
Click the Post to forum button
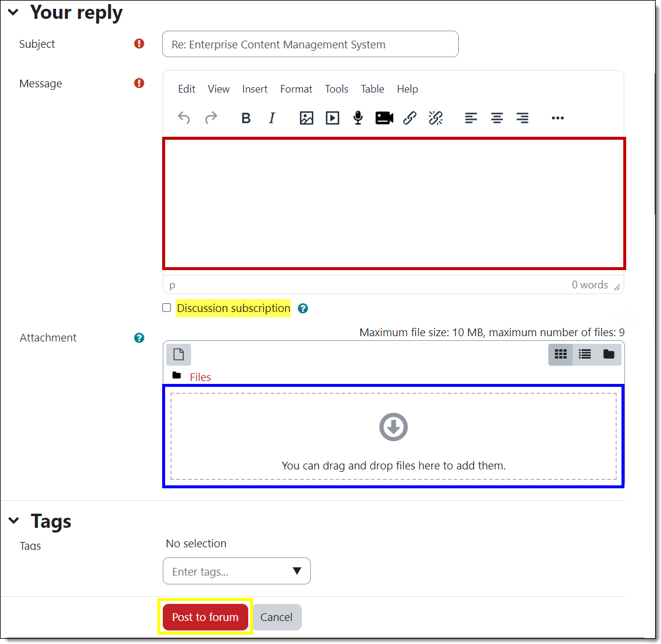pyautogui.click(x=205, y=617)
